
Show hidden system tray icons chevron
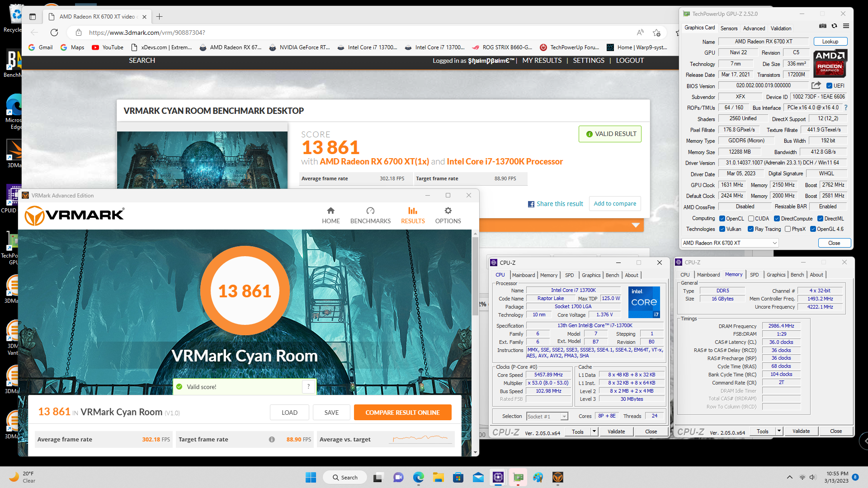[789, 477]
